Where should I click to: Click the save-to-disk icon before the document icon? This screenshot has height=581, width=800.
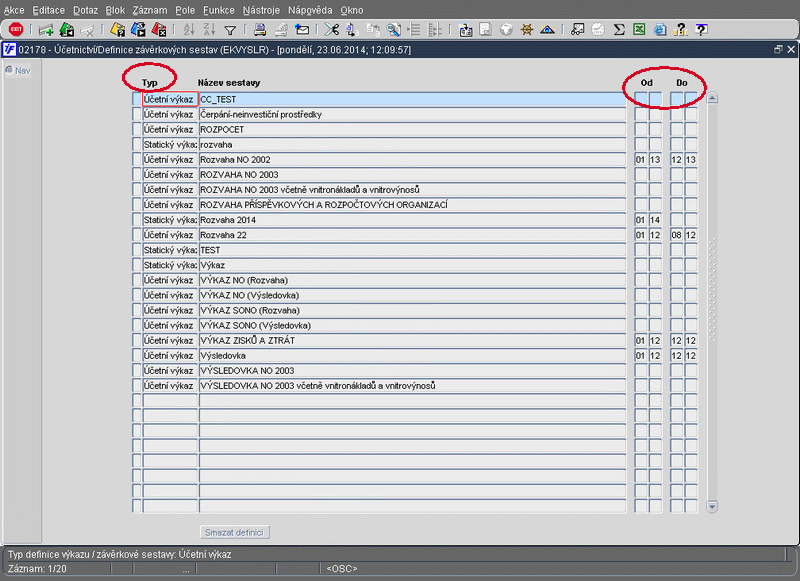point(465,30)
